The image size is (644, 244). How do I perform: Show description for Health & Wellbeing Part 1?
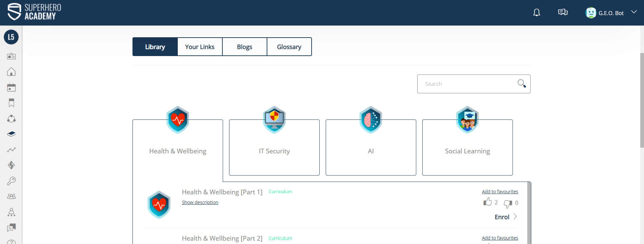coord(200,202)
